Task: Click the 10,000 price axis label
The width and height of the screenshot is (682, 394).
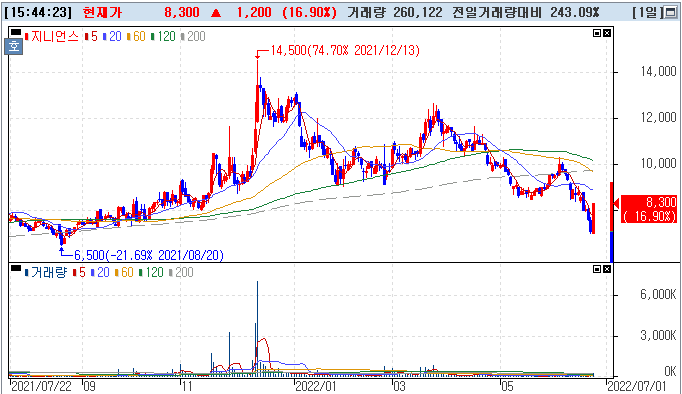Action: [659, 164]
